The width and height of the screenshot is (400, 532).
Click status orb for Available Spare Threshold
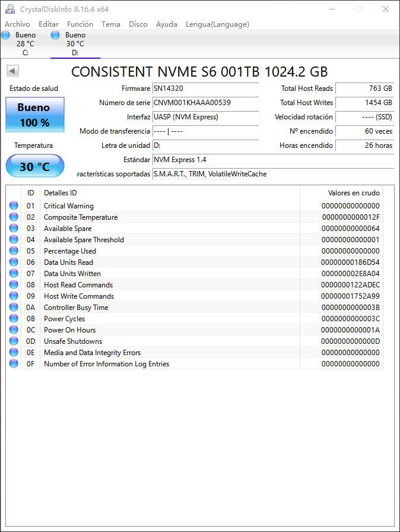point(14,239)
